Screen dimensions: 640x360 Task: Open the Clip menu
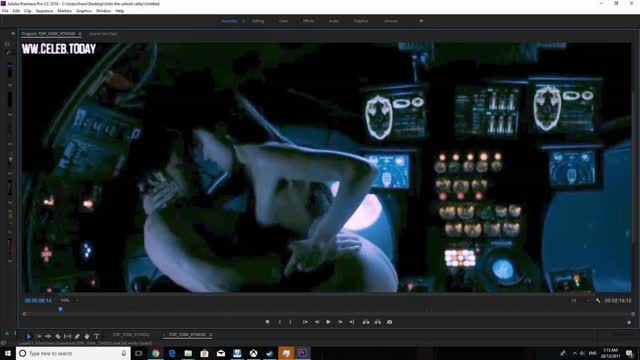click(28, 11)
